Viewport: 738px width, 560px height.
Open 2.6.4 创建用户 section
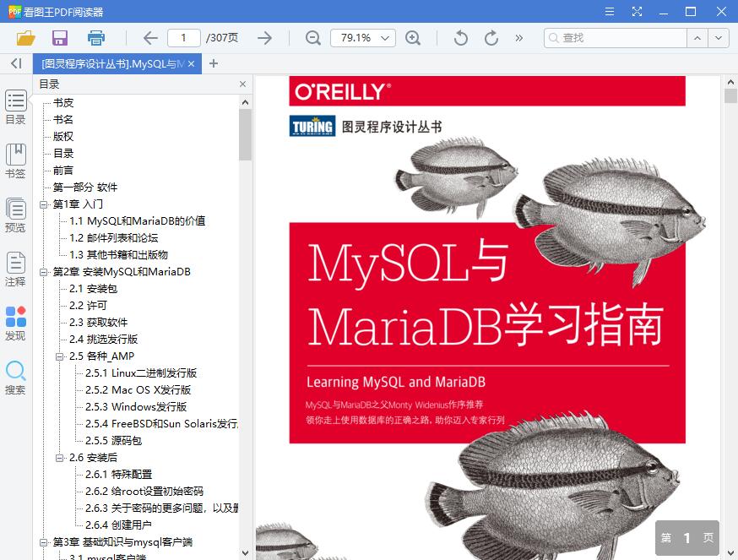tap(118, 525)
